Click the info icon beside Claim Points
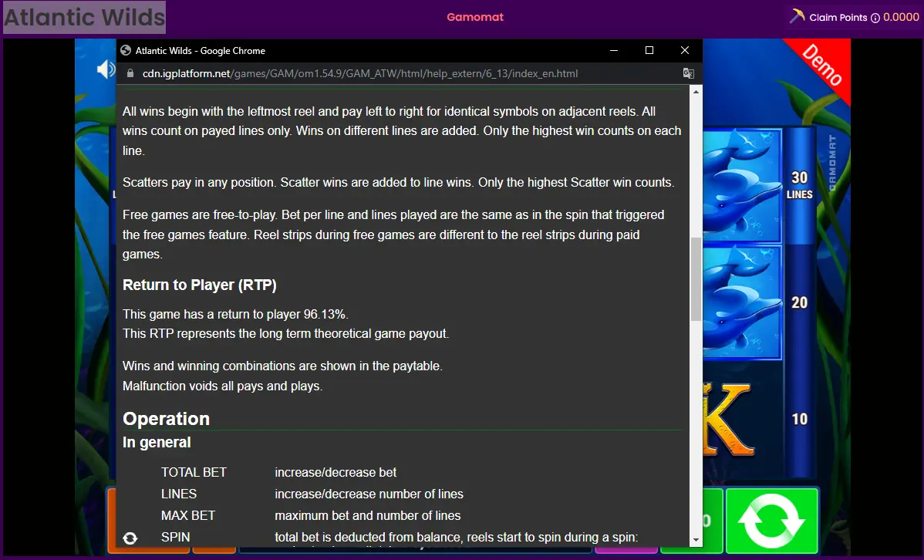 tap(875, 18)
